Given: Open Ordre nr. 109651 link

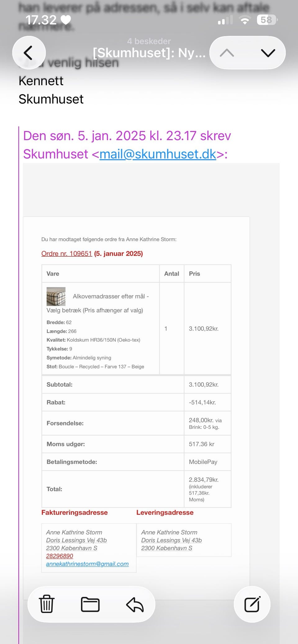Looking at the screenshot, I should (67, 254).
